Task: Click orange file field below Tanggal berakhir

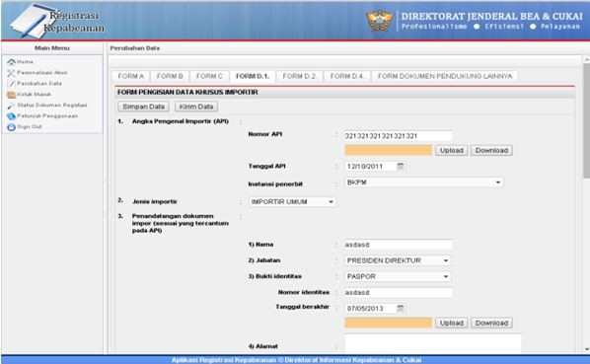Action: [388, 323]
